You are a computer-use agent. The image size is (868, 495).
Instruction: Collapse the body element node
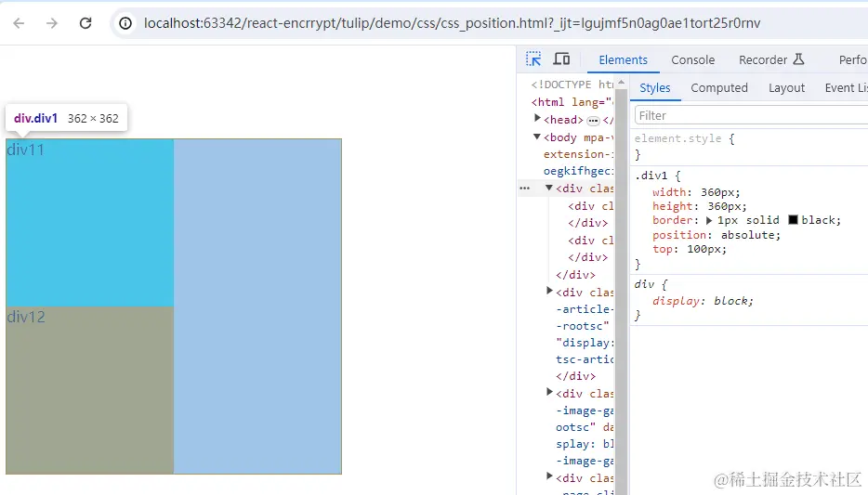pos(536,137)
